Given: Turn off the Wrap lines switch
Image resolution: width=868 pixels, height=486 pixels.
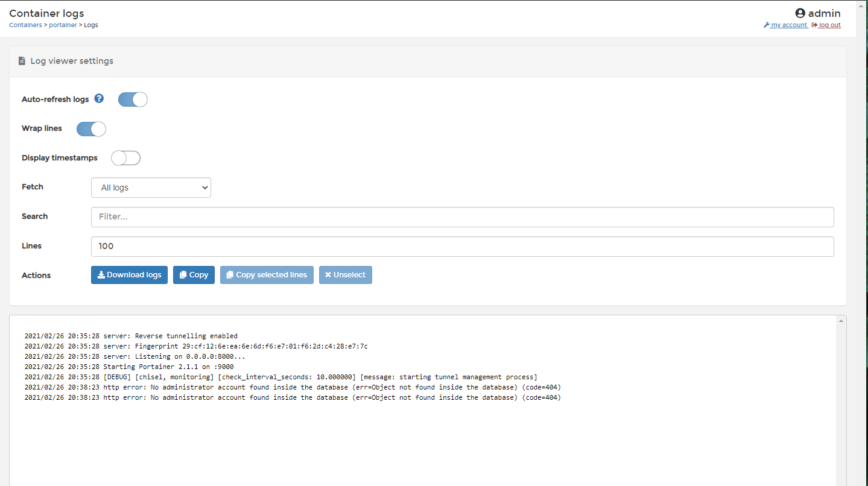Looking at the screenshot, I should coord(90,128).
